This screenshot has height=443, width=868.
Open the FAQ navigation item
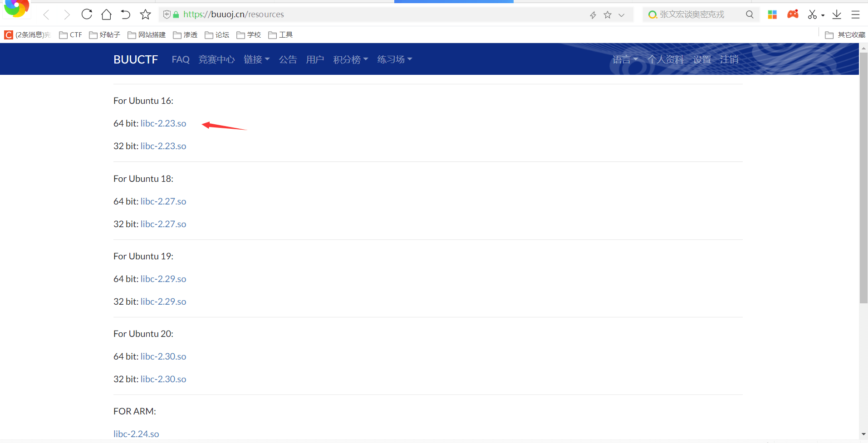[x=181, y=59]
